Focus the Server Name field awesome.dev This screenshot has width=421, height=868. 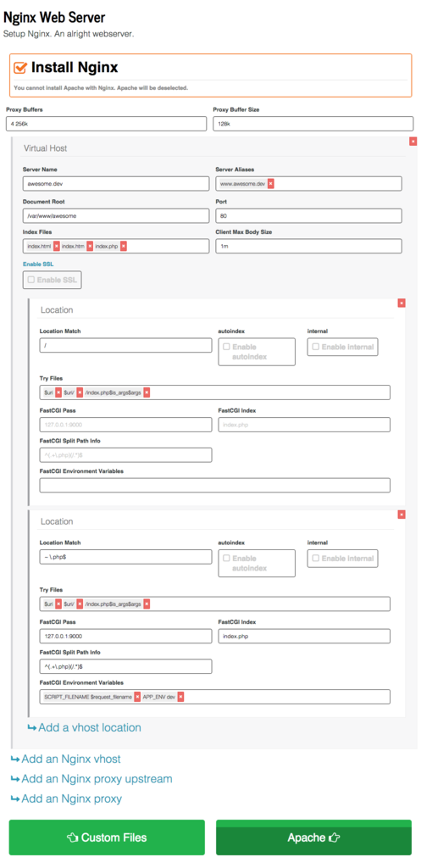click(x=116, y=184)
